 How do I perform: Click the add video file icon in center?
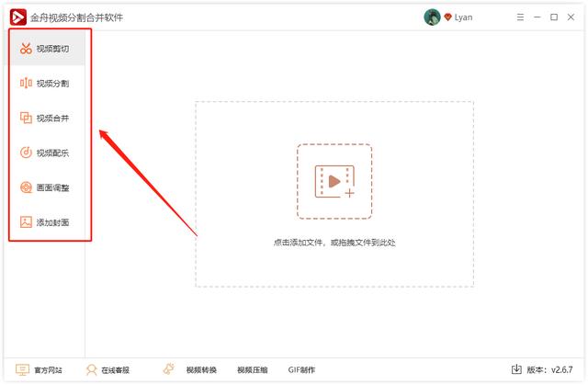(334, 181)
